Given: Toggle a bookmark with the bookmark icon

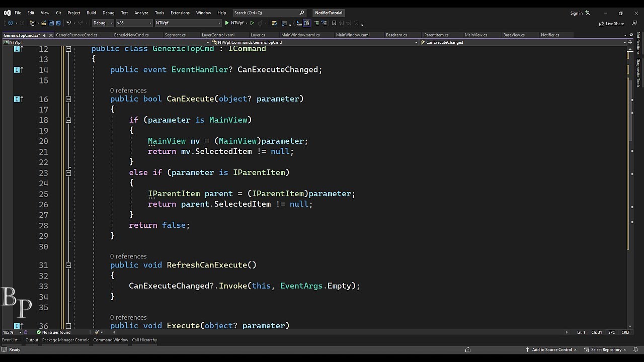Looking at the screenshot, I should pyautogui.click(x=334, y=23).
